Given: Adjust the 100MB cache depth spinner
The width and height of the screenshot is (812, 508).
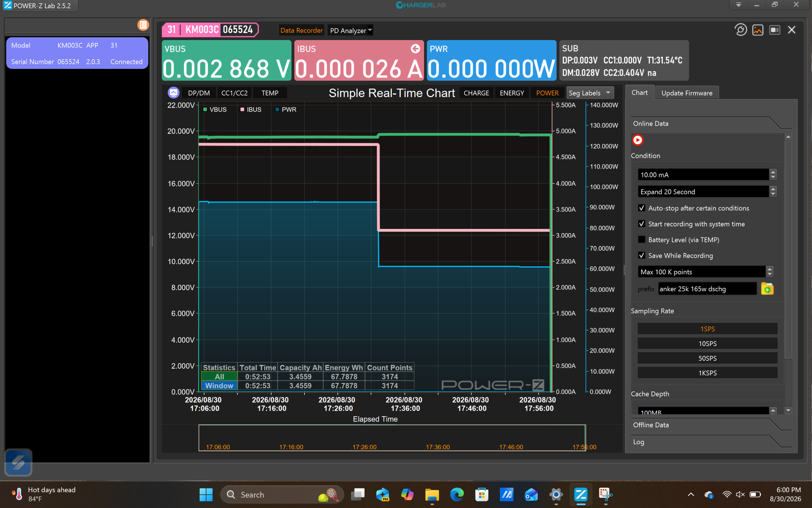Looking at the screenshot, I should [773, 411].
